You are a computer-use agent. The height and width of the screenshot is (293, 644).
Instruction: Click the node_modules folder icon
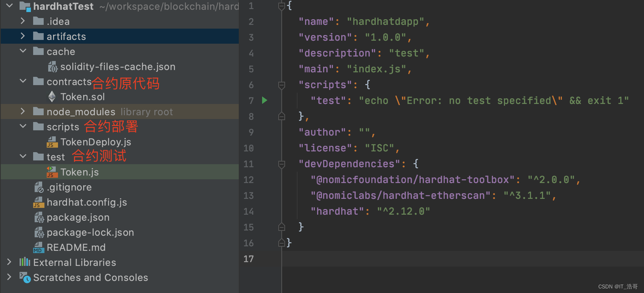coord(38,111)
